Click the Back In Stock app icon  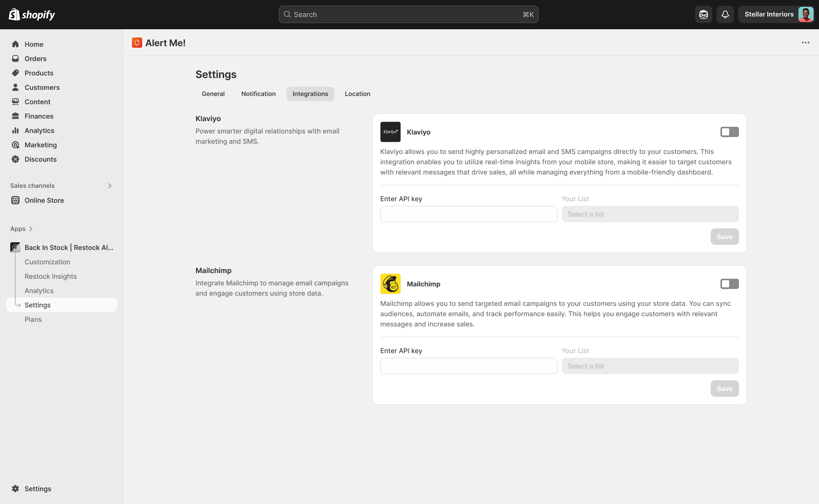click(15, 247)
